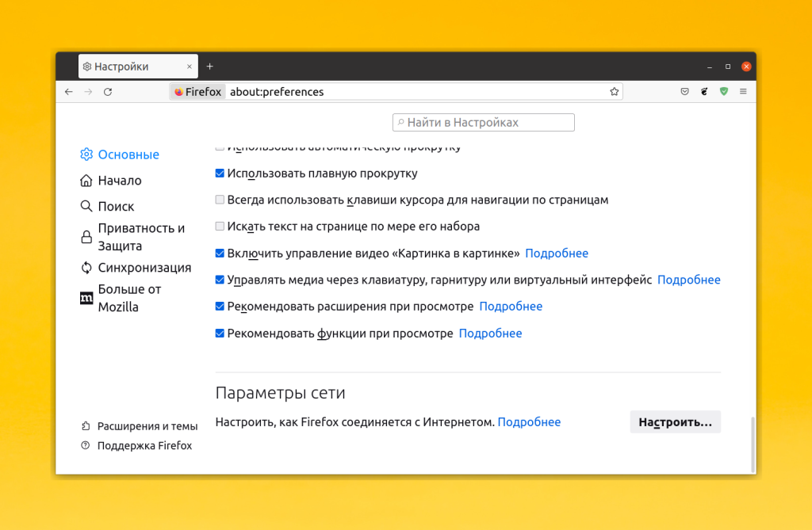The height and width of the screenshot is (530, 812).
Task: Open the green shield extension icon
Action: pyautogui.click(x=724, y=92)
